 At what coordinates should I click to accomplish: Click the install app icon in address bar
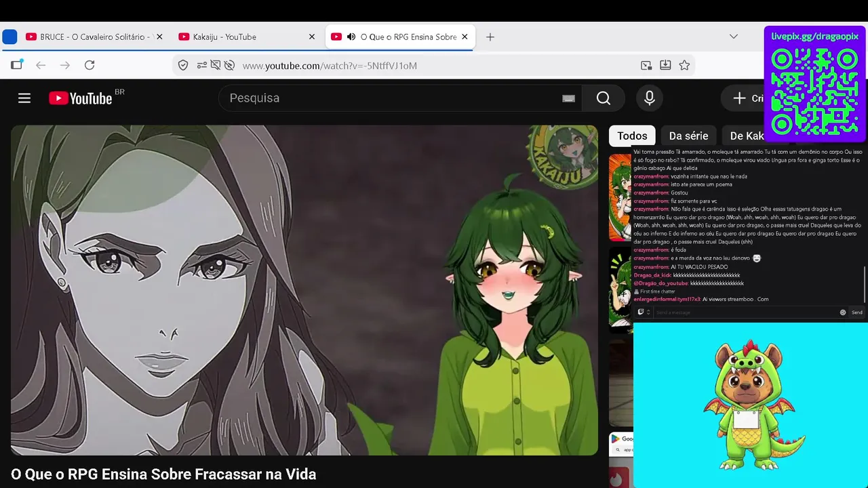pos(665,65)
